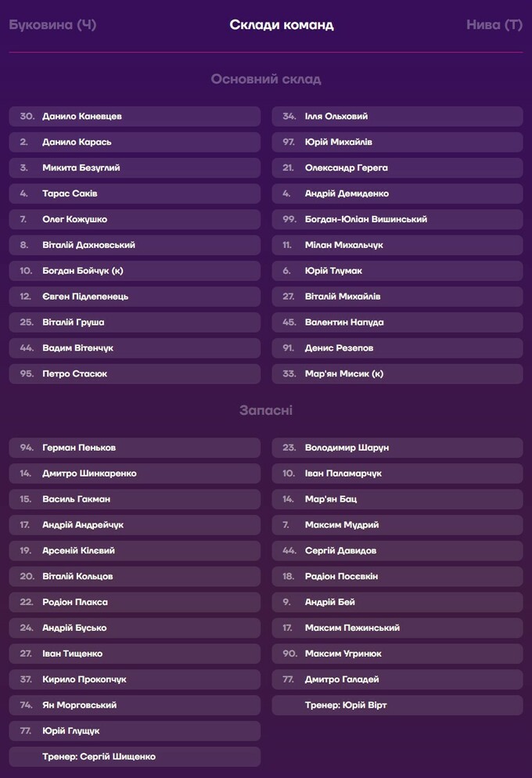This screenshot has height=778, width=532.
Task: Click Петро Стасюк in starting lineup
Action: (135, 374)
